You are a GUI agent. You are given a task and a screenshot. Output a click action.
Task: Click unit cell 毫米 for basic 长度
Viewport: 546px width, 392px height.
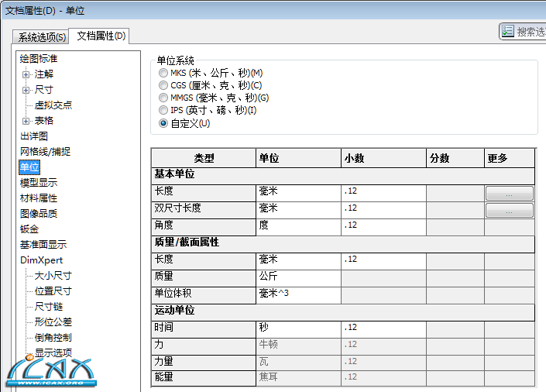point(298,193)
